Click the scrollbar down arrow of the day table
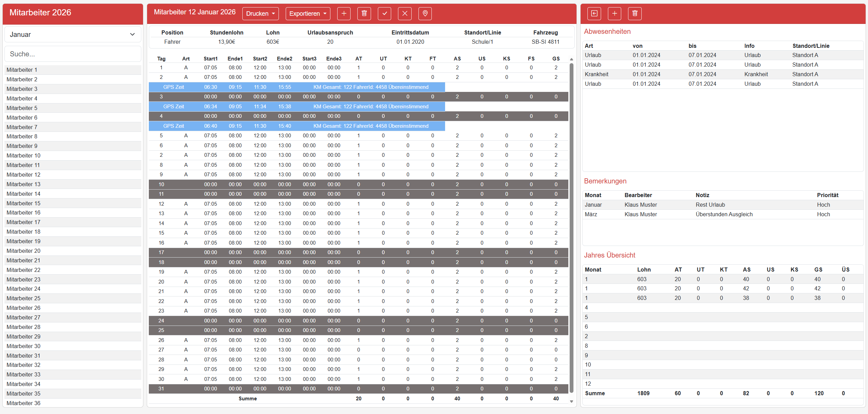This screenshot has width=868, height=414. click(x=571, y=402)
